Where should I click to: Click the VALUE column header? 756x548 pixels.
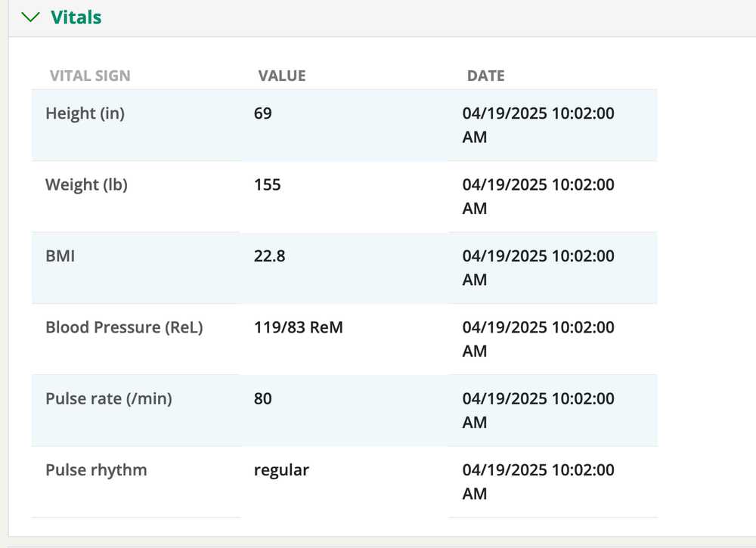click(282, 76)
